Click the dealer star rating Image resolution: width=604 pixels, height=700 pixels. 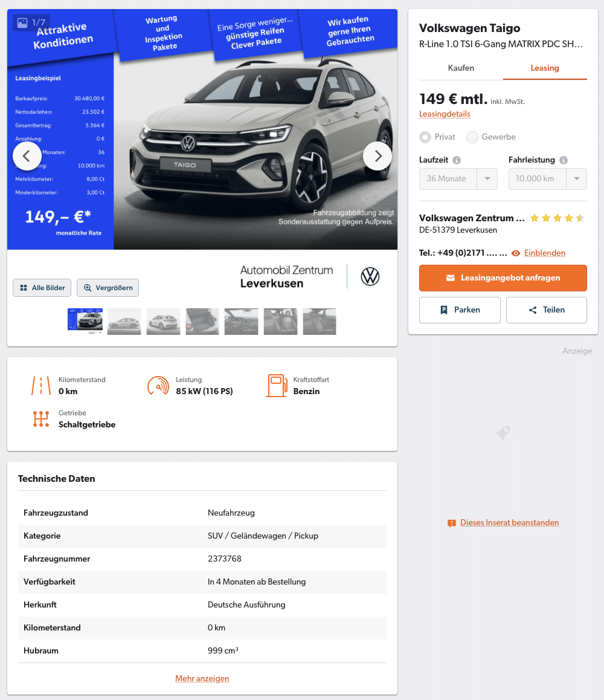click(x=557, y=218)
